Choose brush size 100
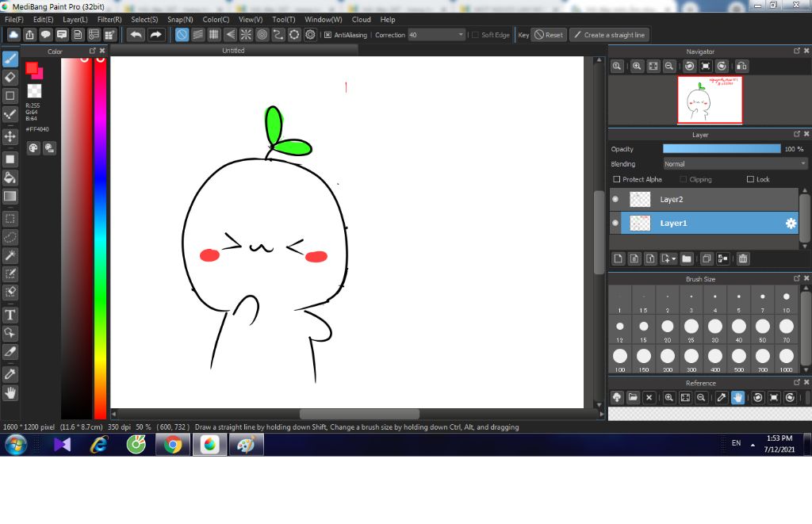Screen dimensions: 812x524 [x=620, y=359]
